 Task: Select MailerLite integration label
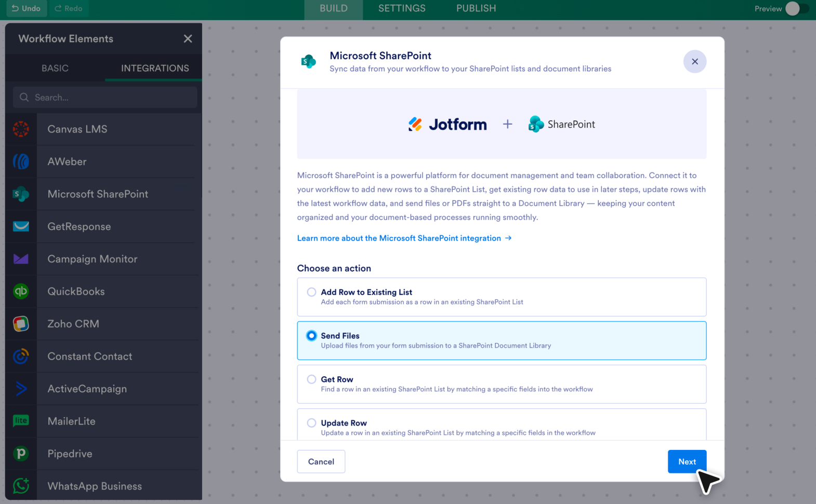72,421
